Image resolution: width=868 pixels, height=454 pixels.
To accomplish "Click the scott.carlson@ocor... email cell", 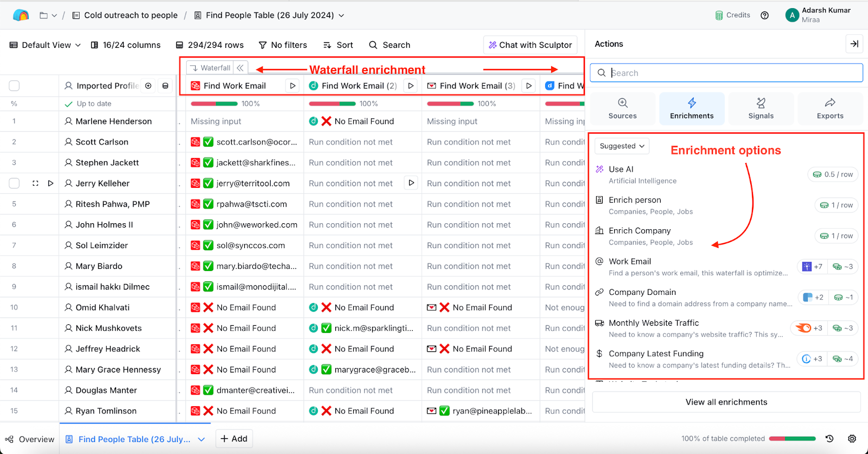I will pyautogui.click(x=245, y=142).
